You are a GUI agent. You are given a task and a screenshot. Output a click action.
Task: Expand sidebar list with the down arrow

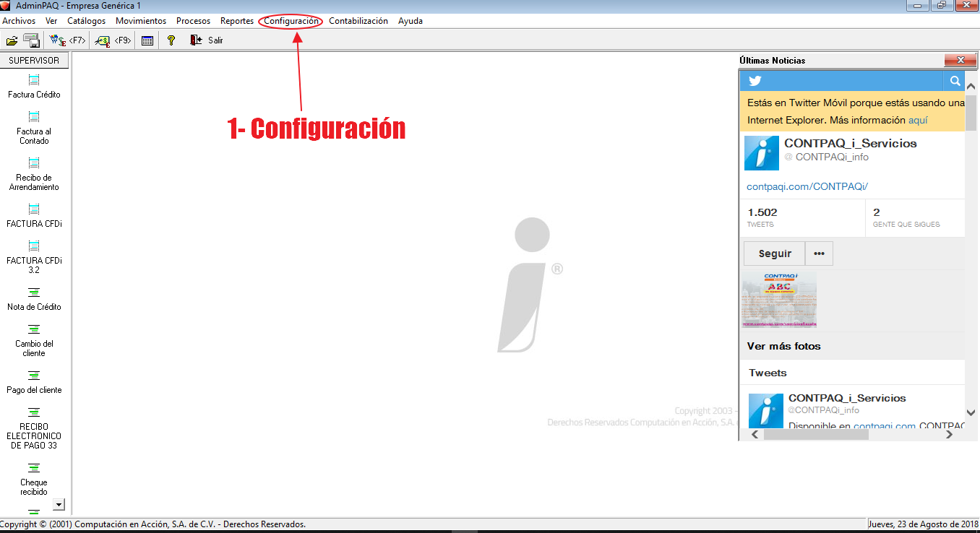(59, 504)
